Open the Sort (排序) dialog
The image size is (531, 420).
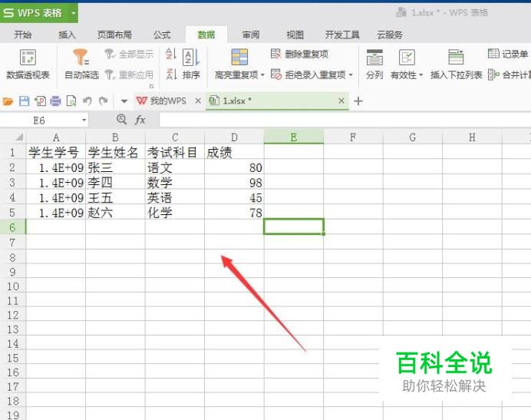tap(191, 64)
